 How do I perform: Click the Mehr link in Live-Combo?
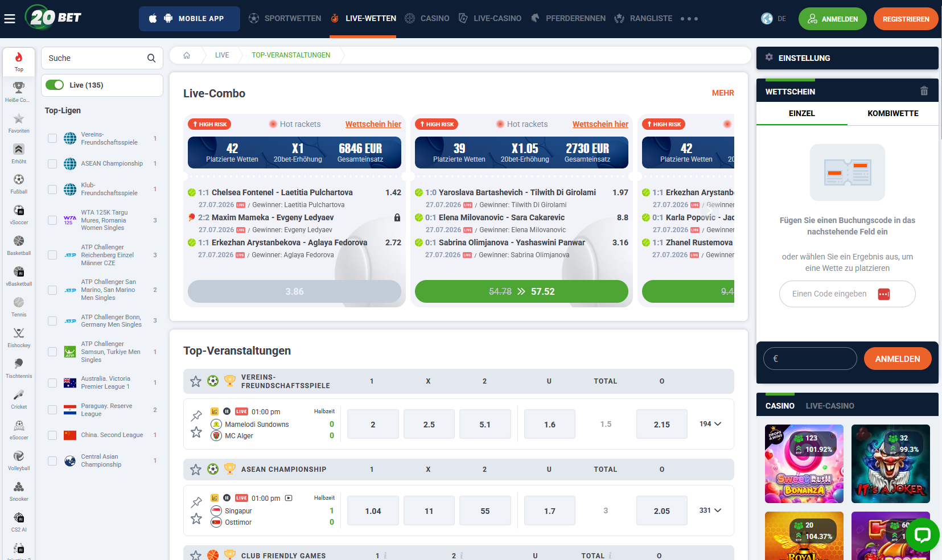[723, 93]
